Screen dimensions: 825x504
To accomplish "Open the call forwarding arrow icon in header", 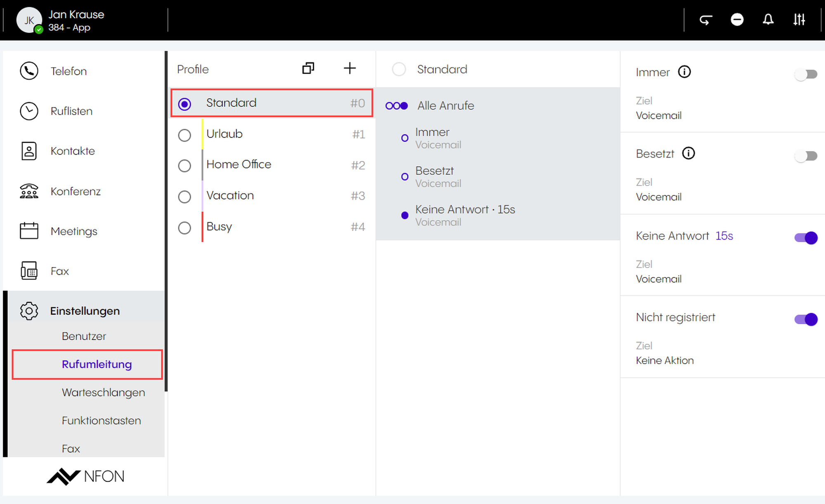I will coord(706,20).
